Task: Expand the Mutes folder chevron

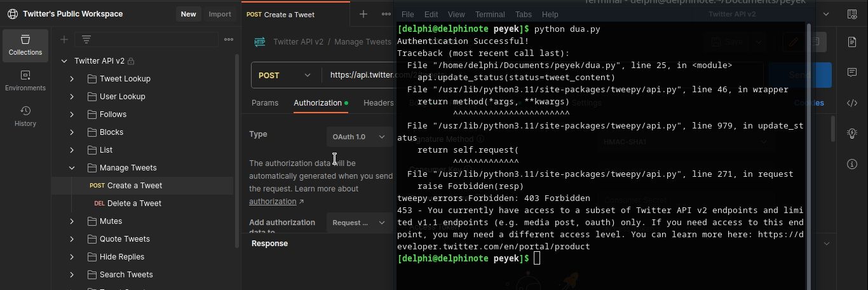Action: click(x=72, y=221)
